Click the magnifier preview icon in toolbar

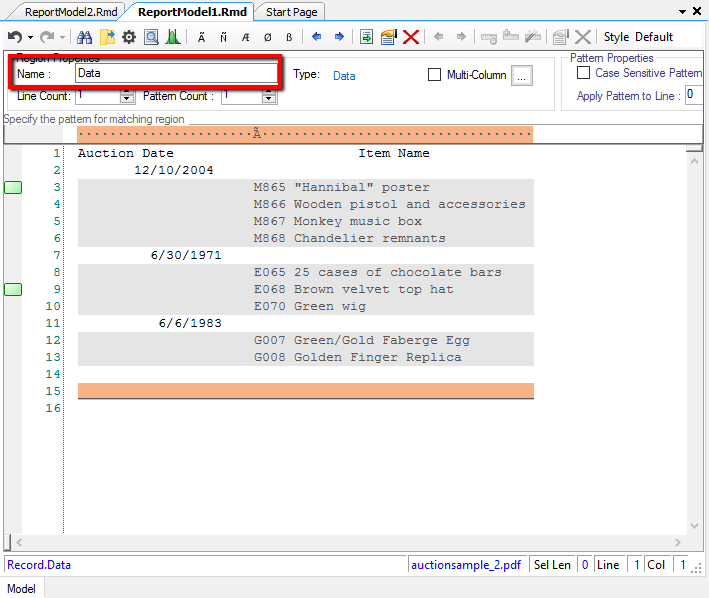(x=151, y=37)
